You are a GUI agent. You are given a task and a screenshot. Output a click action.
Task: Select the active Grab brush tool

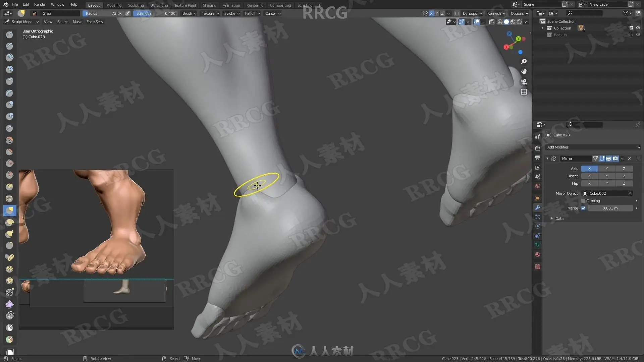9,210
